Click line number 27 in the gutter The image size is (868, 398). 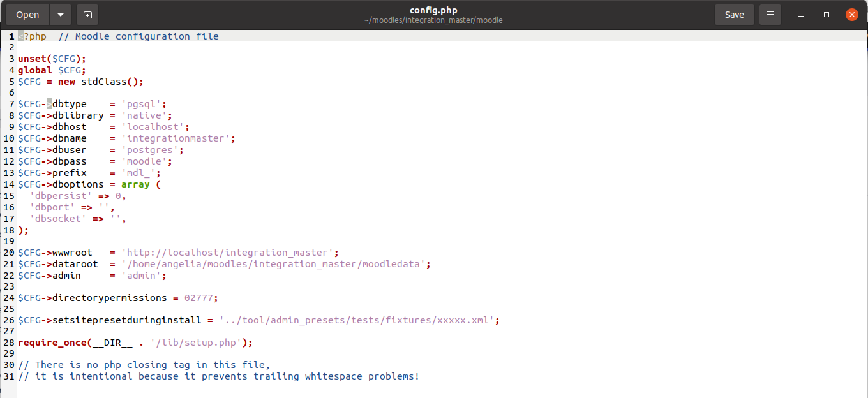coord(9,331)
